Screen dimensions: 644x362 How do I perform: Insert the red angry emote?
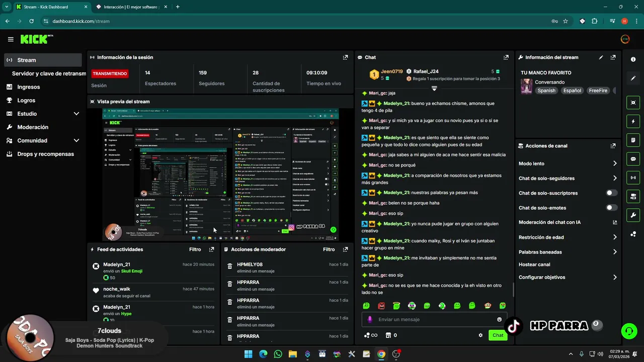click(381, 306)
